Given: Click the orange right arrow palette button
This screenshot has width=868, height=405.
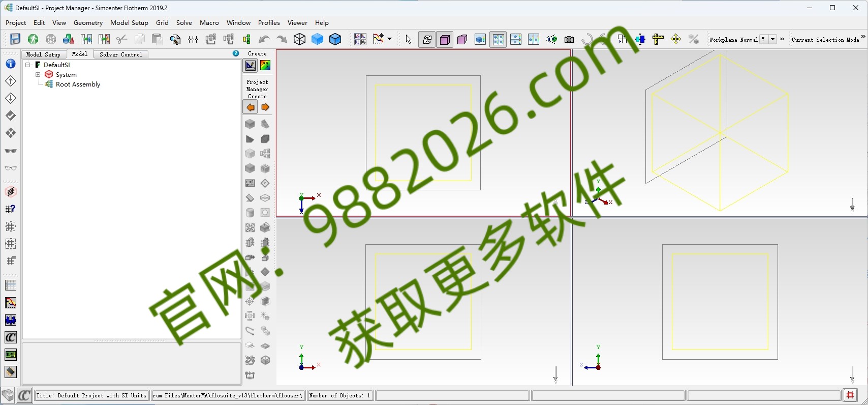Looking at the screenshot, I should coord(265,107).
